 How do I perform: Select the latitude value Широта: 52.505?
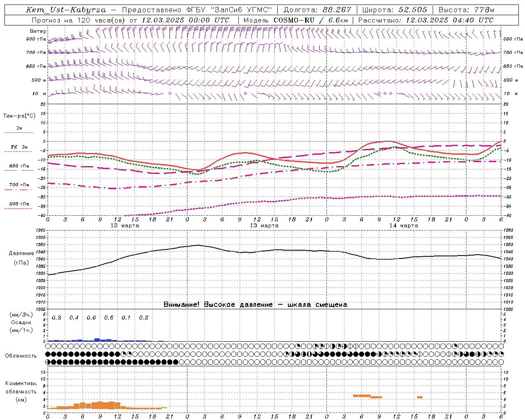point(395,10)
